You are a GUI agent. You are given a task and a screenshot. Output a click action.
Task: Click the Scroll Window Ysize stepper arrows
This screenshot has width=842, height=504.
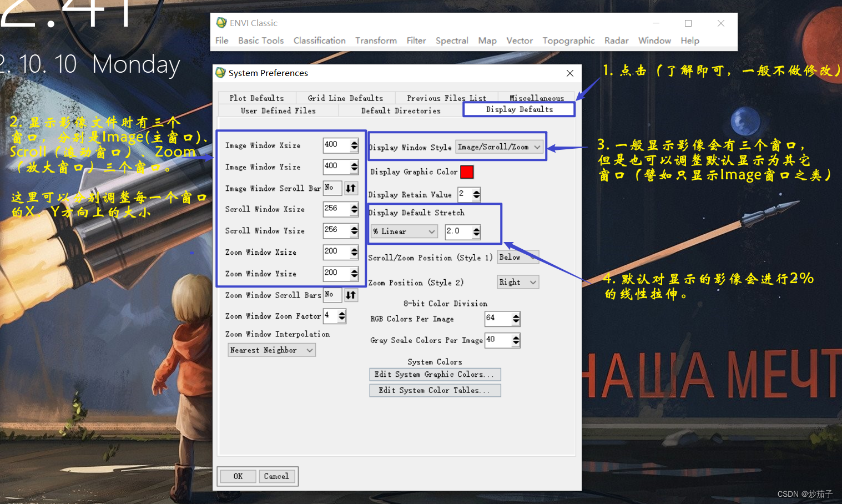354,230
